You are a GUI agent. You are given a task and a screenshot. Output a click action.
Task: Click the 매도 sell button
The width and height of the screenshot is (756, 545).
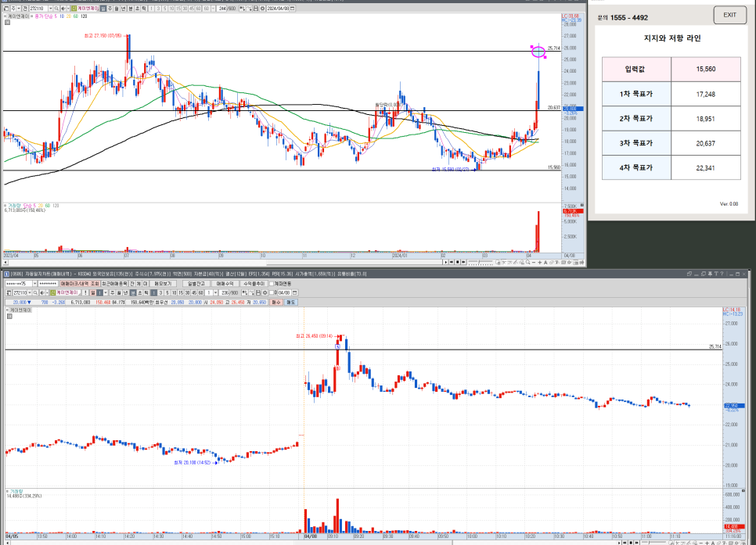point(290,302)
